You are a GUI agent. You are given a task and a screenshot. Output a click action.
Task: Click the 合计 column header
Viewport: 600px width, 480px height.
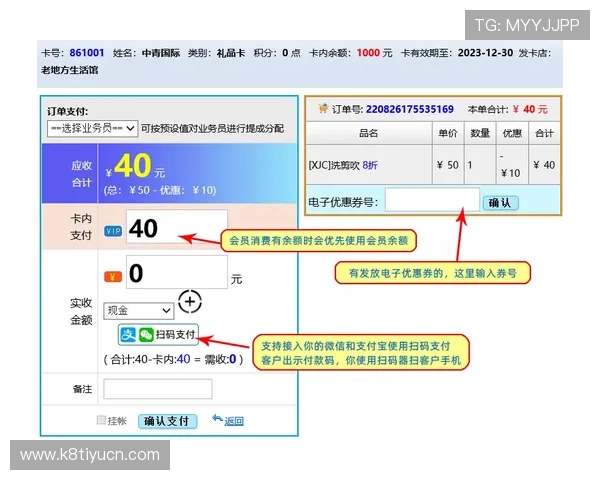(x=544, y=133)
